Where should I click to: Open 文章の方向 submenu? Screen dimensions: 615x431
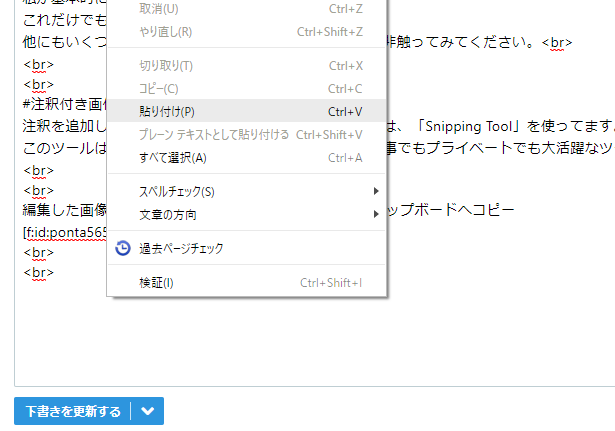pos(247,215)
